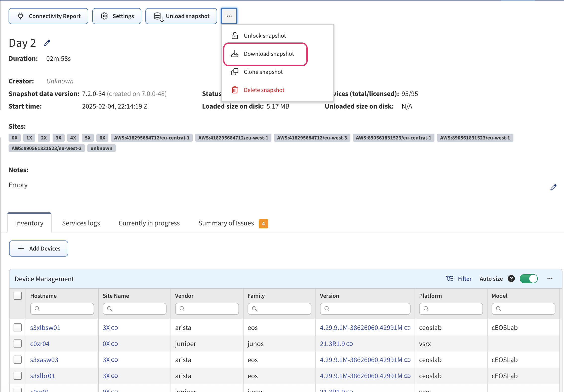Open Device Management table options ellipsis
Image resolution: width=564 pixels, height=392 pixels.
pos(550,279)
